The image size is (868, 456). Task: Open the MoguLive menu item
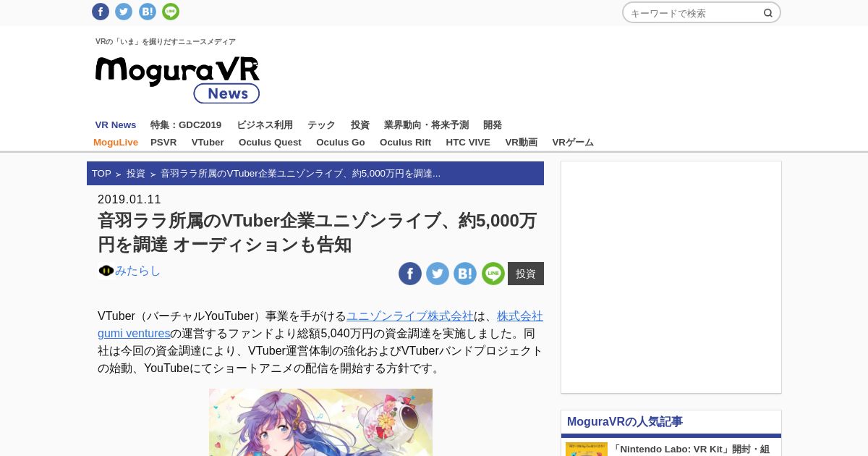pyautogui.click(x=116, y=143)
